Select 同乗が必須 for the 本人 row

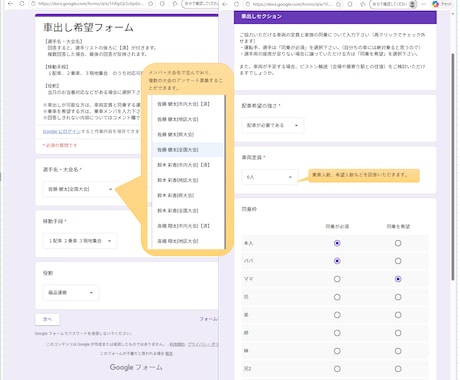point(337,243)
